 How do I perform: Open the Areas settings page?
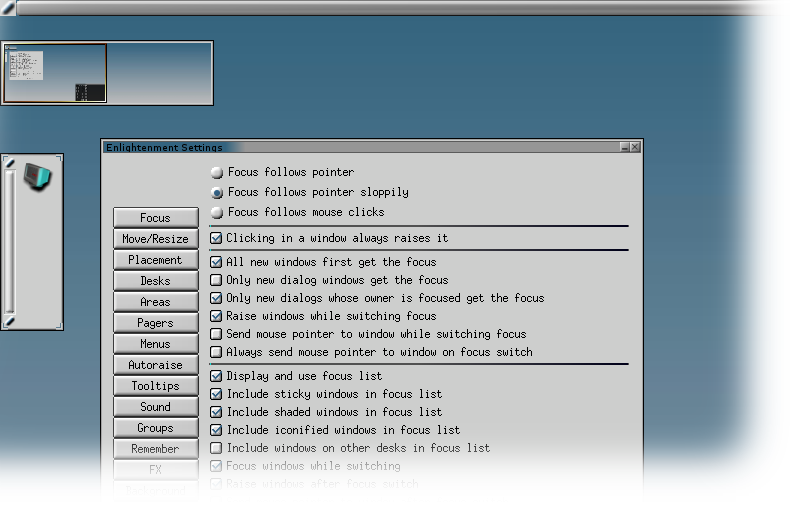156,302
